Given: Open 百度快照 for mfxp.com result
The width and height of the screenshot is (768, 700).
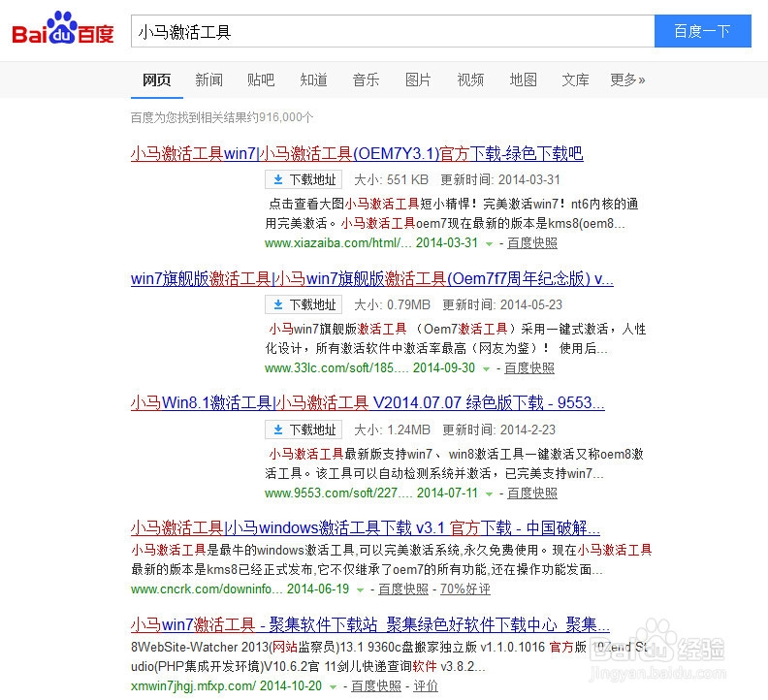Looking at the screenshot, I should [x=376, y=685].
